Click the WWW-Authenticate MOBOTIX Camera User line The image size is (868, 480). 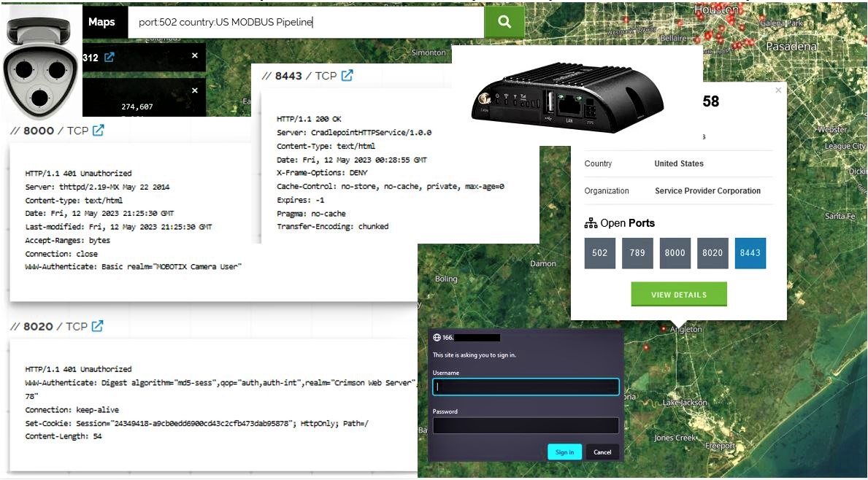(x=134, y=266)
